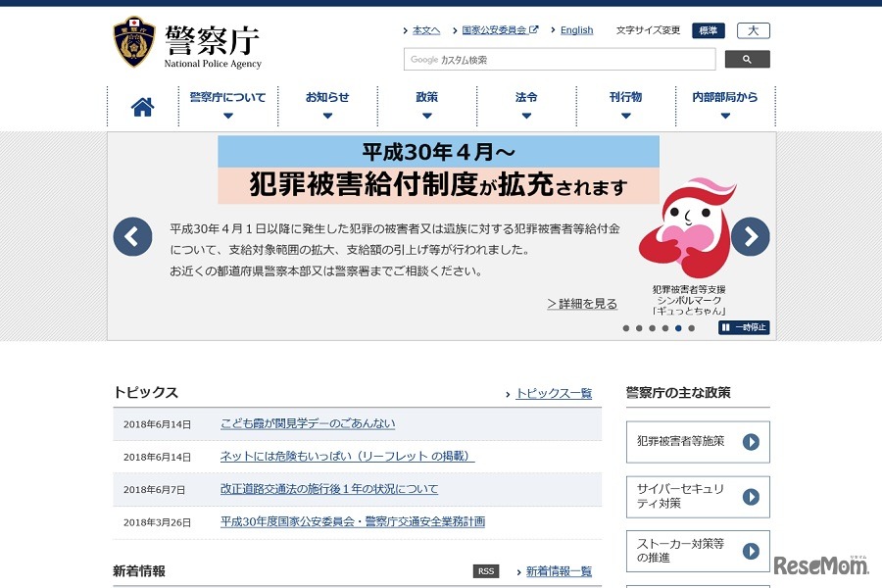Select the 標準 font size option
Screen dimensions: 882x588
[x=707, y=30]
